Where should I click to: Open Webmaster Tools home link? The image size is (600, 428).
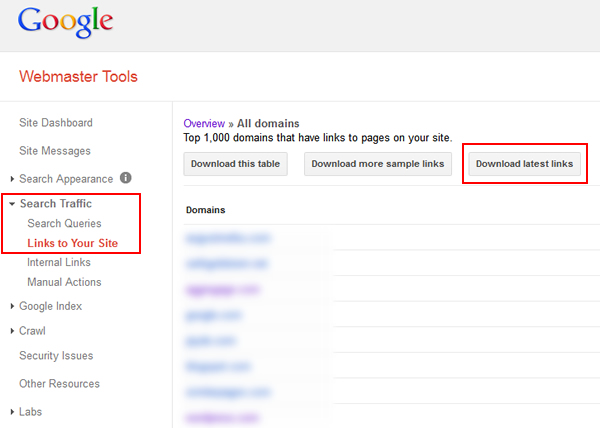pyautogui.click(x=78, y=76)
